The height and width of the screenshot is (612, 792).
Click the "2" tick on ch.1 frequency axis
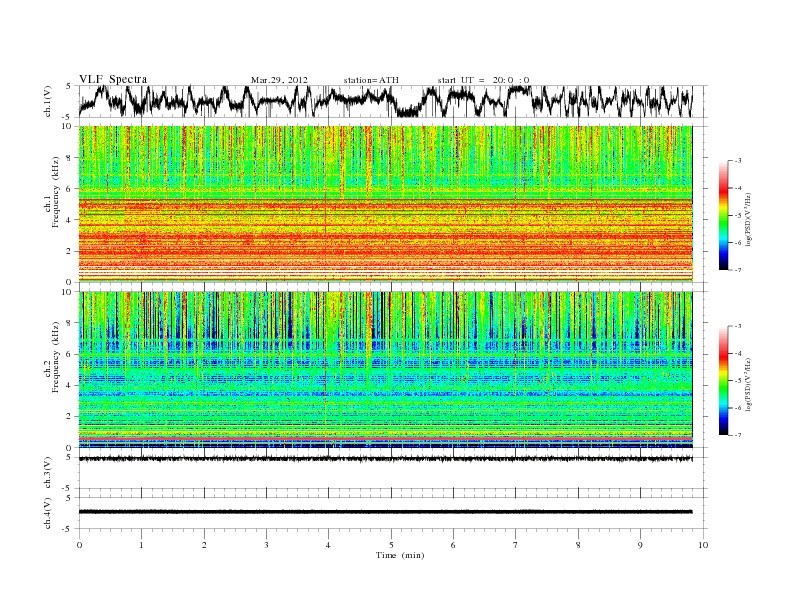(69, 251)
